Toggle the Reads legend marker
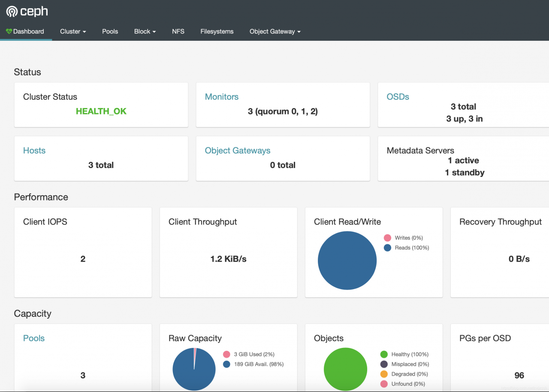The height and width of the screenshot is (392, 549). 387,248
